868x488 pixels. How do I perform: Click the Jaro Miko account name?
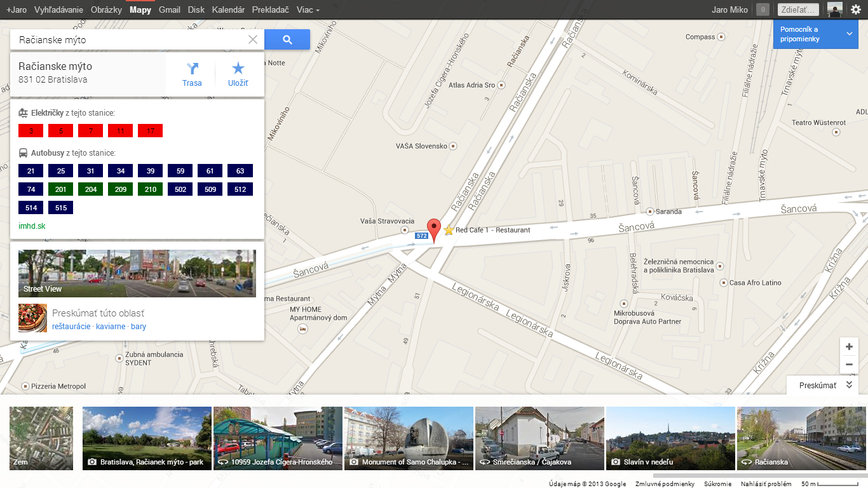point(730,10)
